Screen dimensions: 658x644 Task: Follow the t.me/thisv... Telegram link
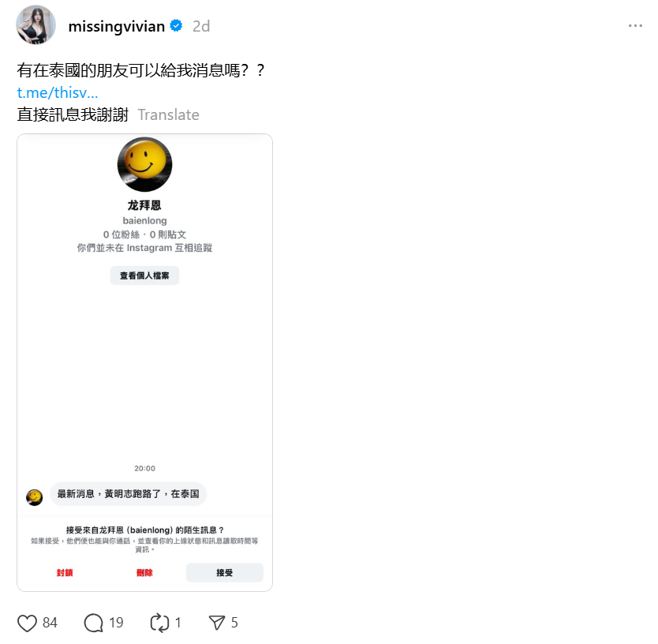tap(58, 92)
